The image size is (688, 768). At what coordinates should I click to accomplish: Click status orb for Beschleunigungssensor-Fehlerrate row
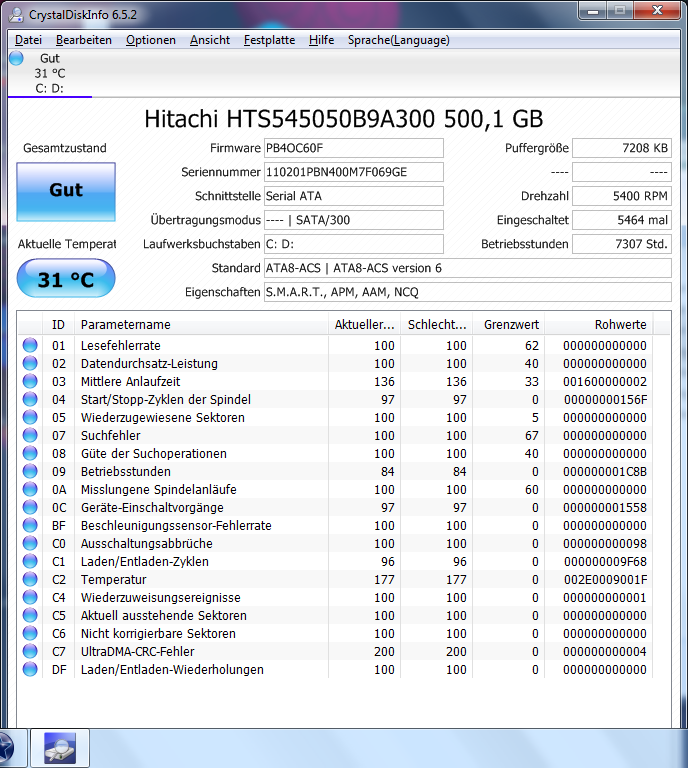tap(30, 526)
